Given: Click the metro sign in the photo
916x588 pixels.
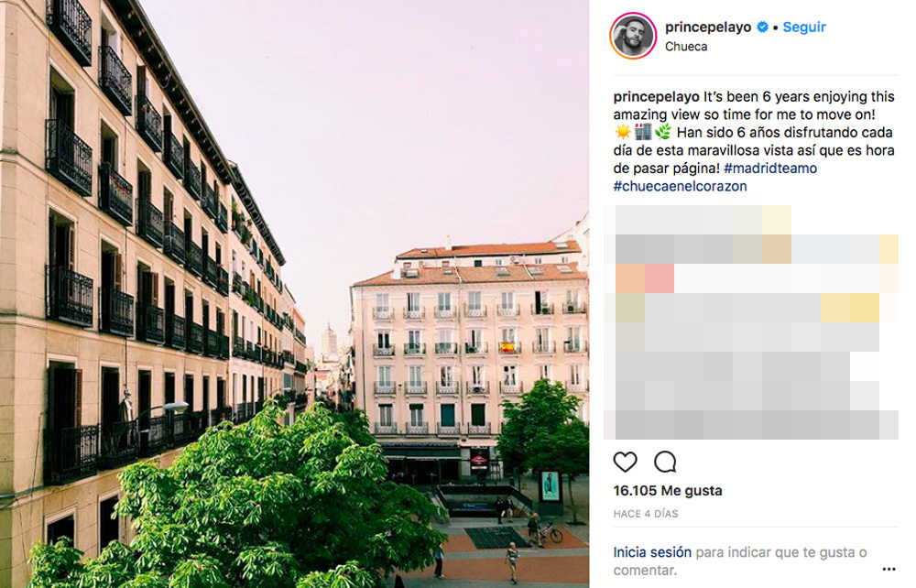Looking at the screenshot, I should (x=479, y=461).
